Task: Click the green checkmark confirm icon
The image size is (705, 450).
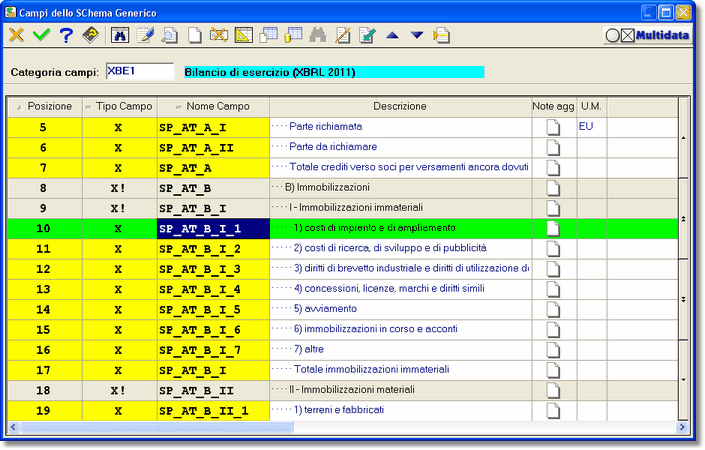Action: 41,35
